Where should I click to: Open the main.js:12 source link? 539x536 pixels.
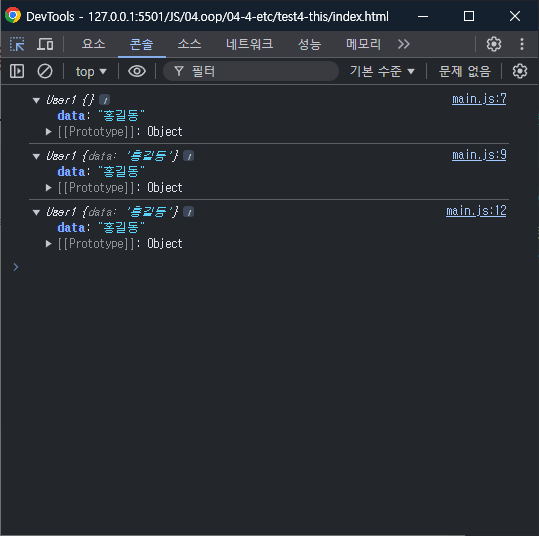point(476,211)
